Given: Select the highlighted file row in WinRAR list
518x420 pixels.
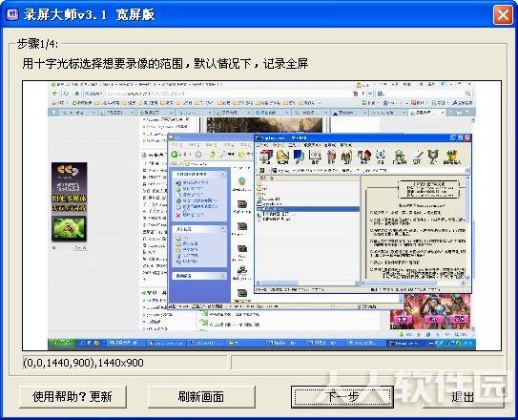Looking at the screenshot, I should 308,209.
